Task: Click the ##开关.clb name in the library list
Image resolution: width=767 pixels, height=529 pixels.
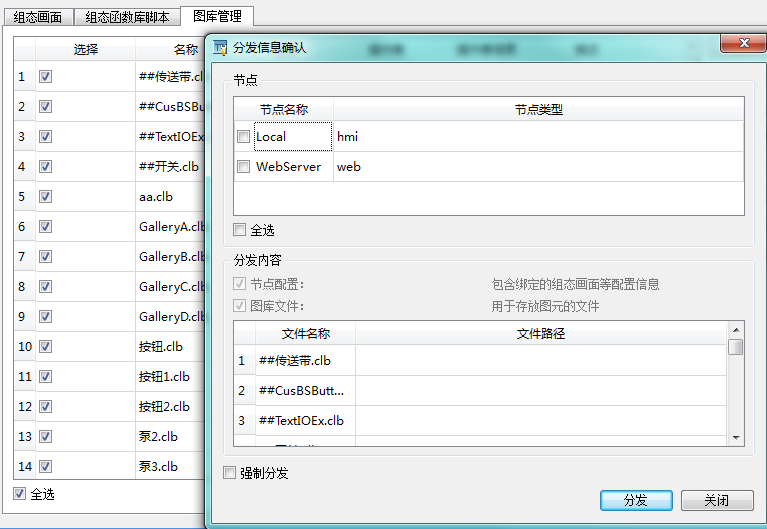Action: [x=169, y=167]
